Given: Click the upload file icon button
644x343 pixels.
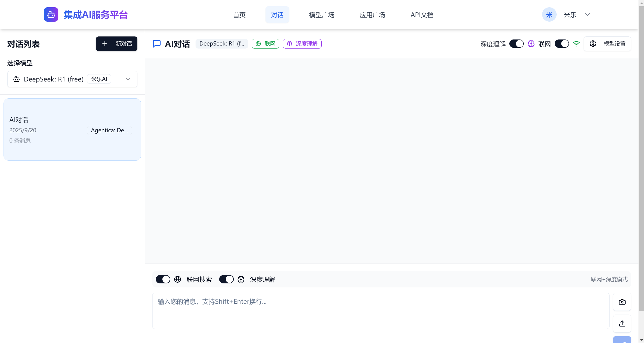Looking at the screenshot, I should pyautogui.click(x=622, y=324).
